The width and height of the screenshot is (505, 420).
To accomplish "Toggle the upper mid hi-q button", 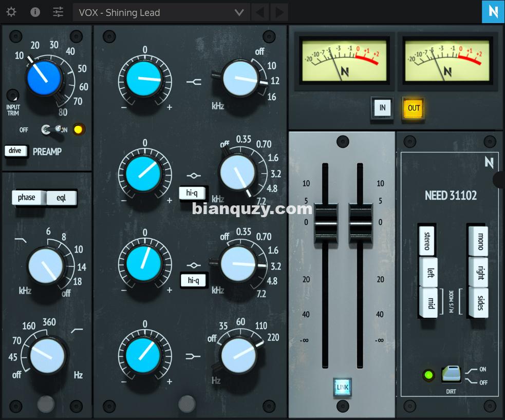I will tap(192, 193).
